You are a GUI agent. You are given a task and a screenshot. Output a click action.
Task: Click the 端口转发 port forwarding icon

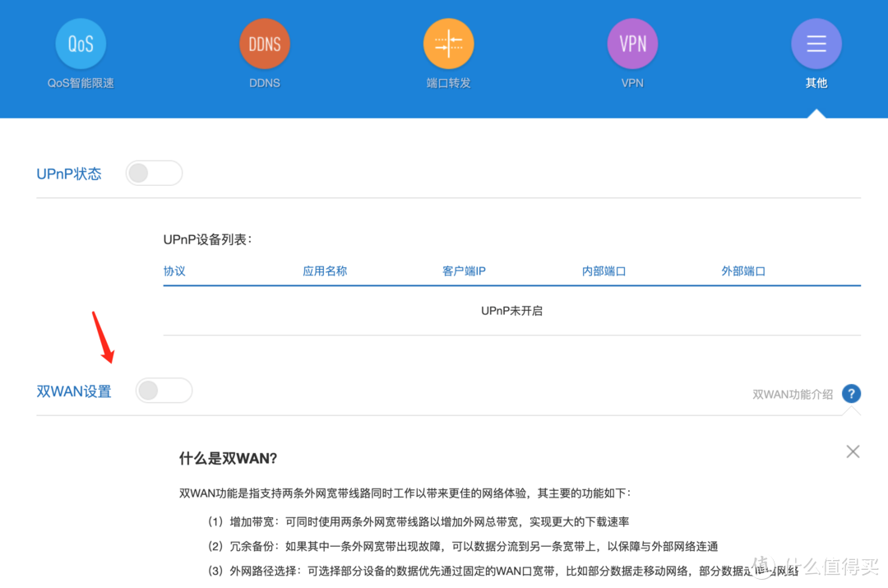[448, 43]
